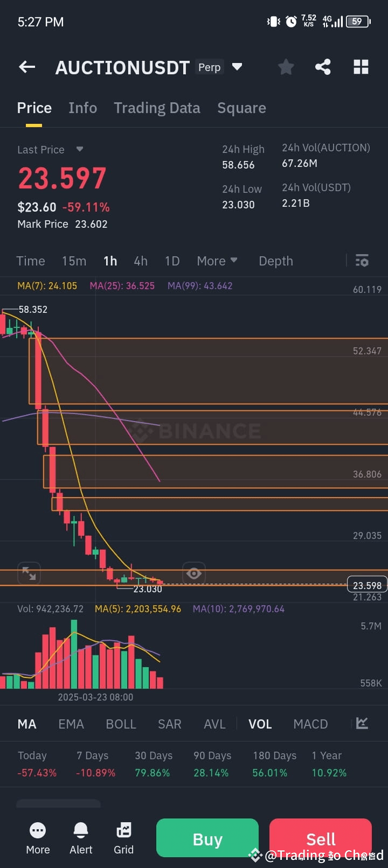
Task: Expand the Last Price dropdown arrow
Action: click(x=80, y=149)
